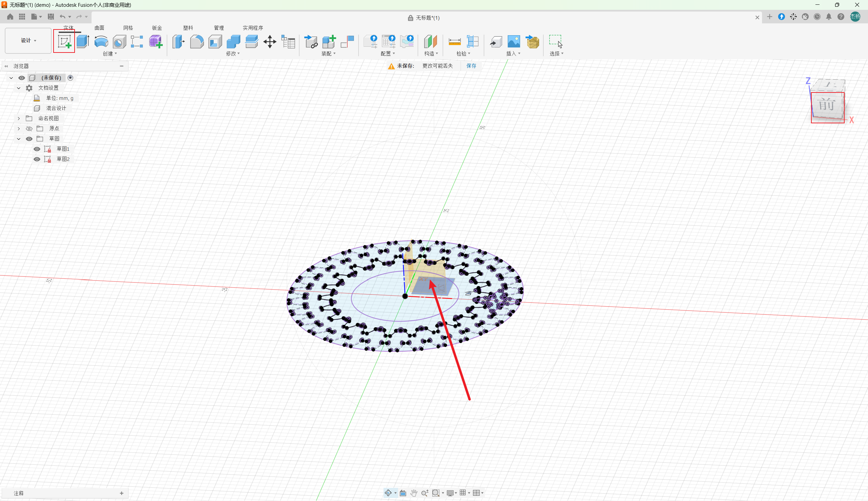This screenshot has height=501, width=868.
Task: Click the Insert Mesh icon
Action: tap(532, 42)
